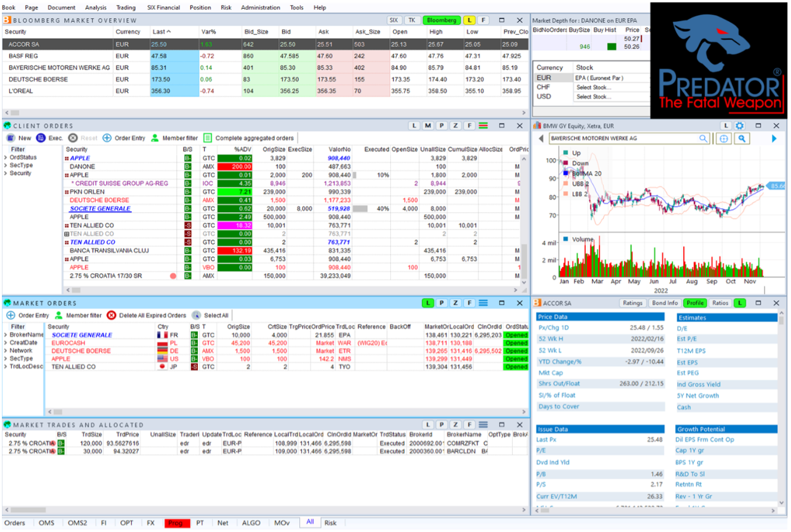
Task: Toggle the L button in Bloomberg Market Overview header
Action: (470, 20)
